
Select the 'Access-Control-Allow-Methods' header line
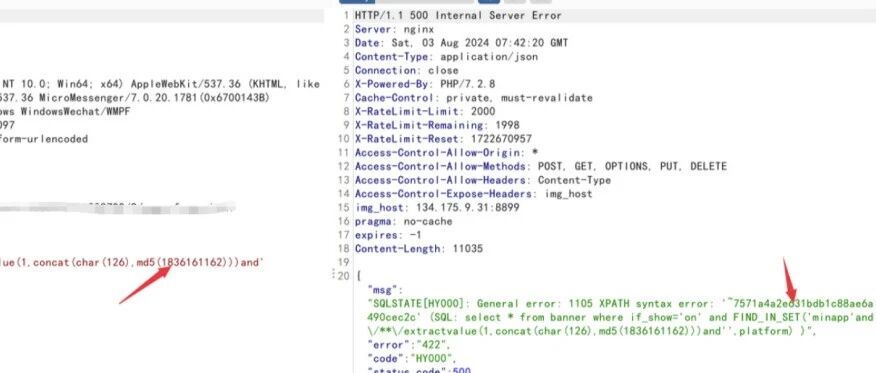pyautogui.click(x=541, y=166)
